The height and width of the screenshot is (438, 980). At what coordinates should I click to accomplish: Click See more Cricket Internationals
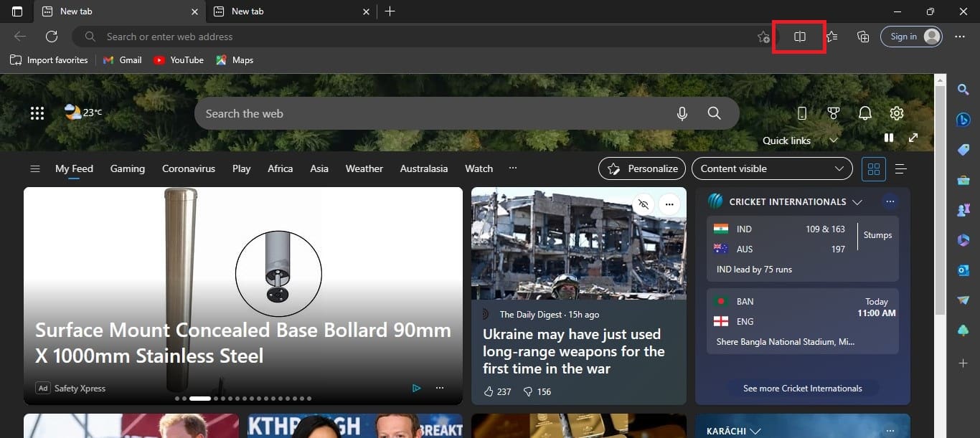(x=803, y=388)
